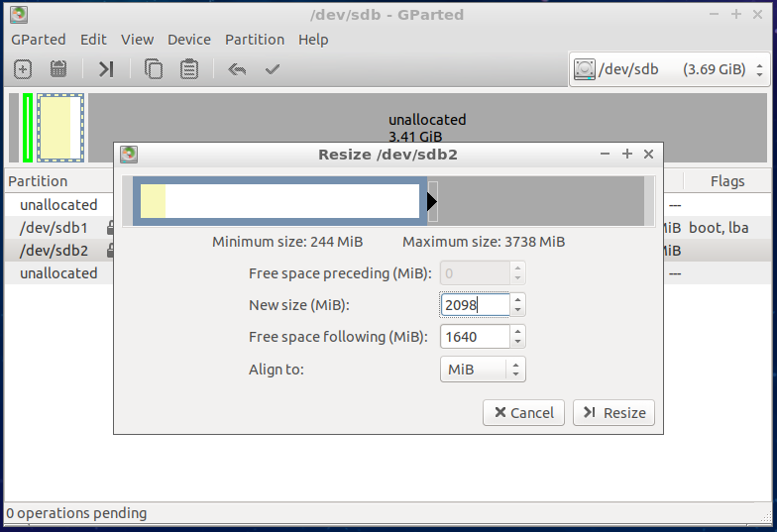Open the Partition menu
Screen dimensions: 777x532
point(255,40)
